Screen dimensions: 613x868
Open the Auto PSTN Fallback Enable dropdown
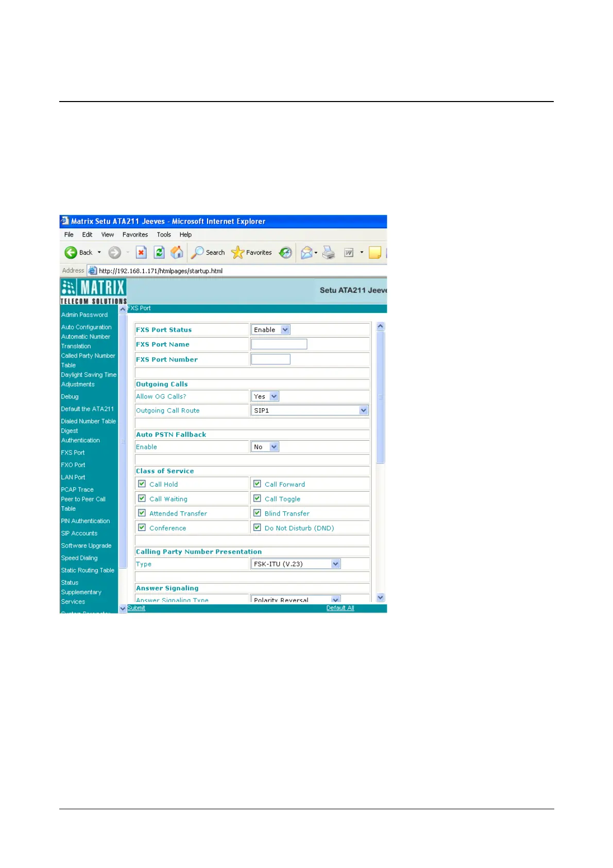pyautogui.click(x=265, y=447)
